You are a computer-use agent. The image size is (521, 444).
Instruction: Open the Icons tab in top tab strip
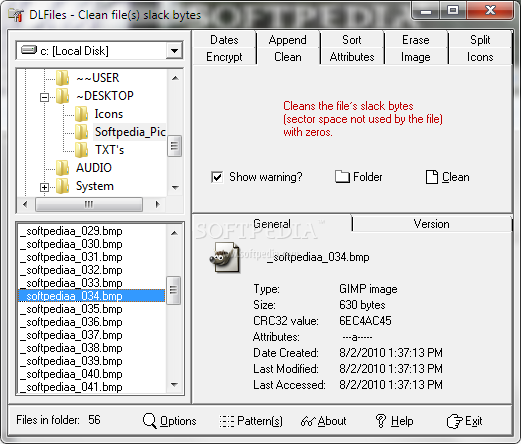[x=480, y=57]
